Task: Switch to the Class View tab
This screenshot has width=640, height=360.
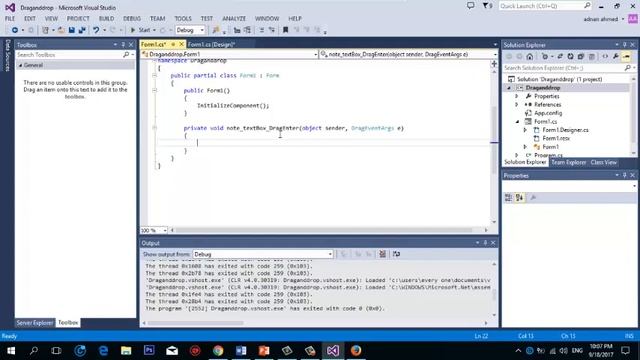Action: [x=603, y=162]
